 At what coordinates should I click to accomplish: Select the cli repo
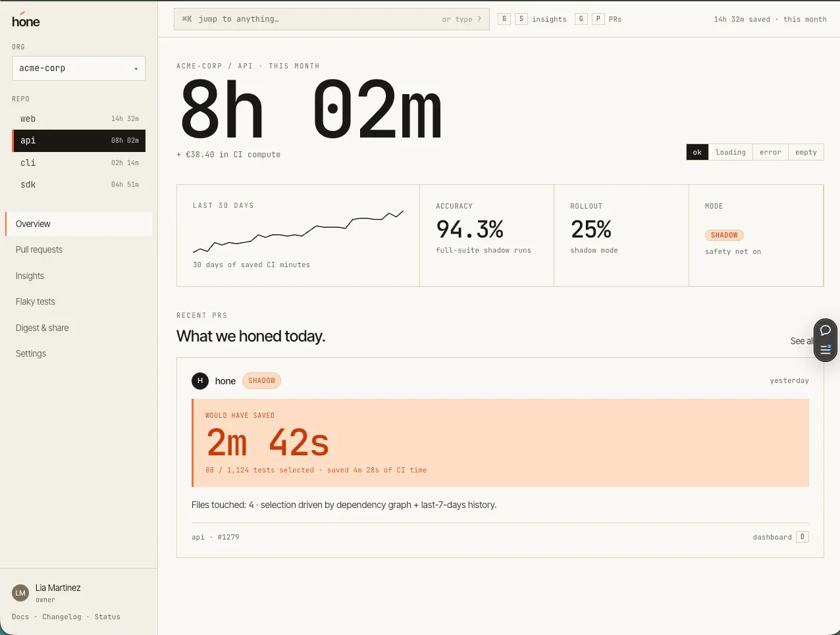79,163
